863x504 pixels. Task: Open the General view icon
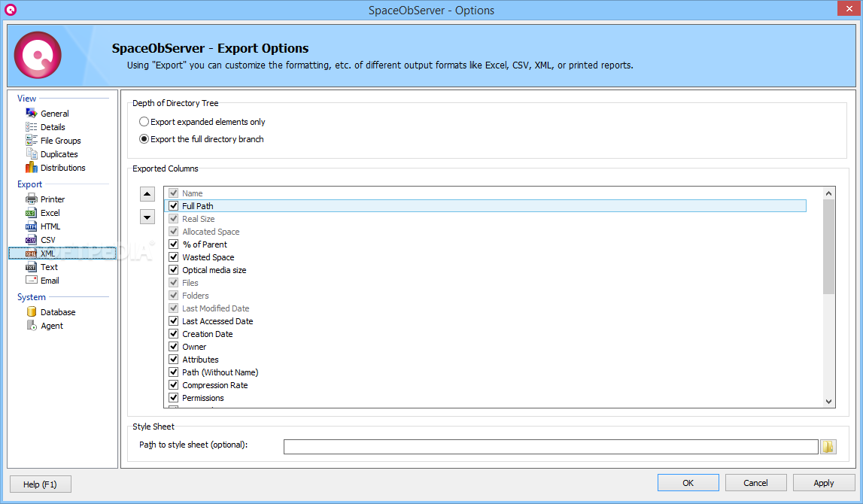click(32, 113)
